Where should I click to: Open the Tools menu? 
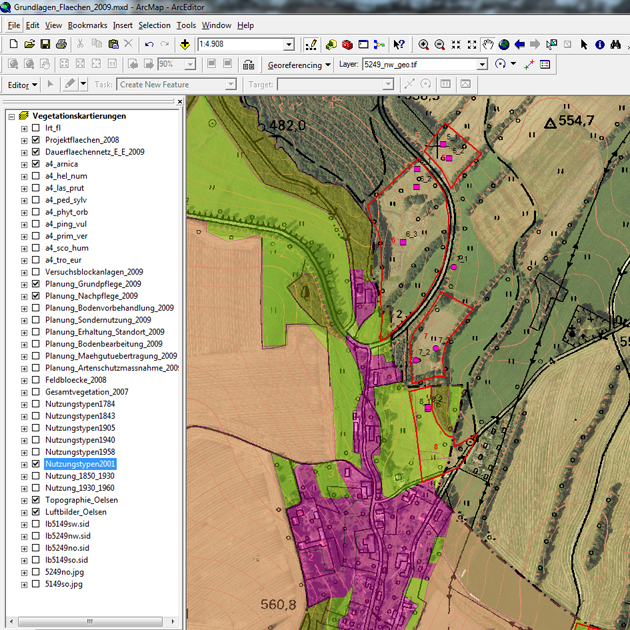coord(186,25)
